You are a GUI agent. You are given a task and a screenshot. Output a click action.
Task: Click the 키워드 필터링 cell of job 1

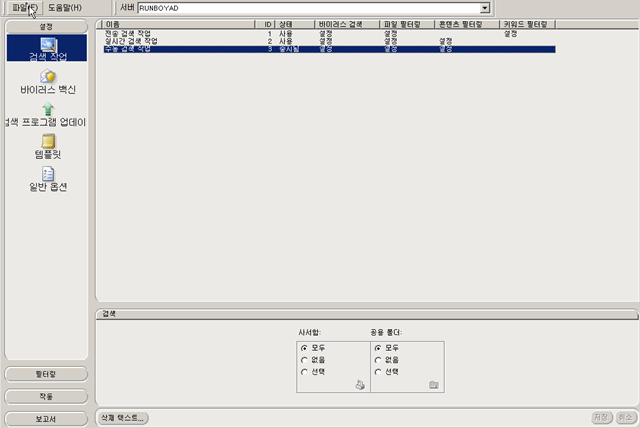coord(511,33)
